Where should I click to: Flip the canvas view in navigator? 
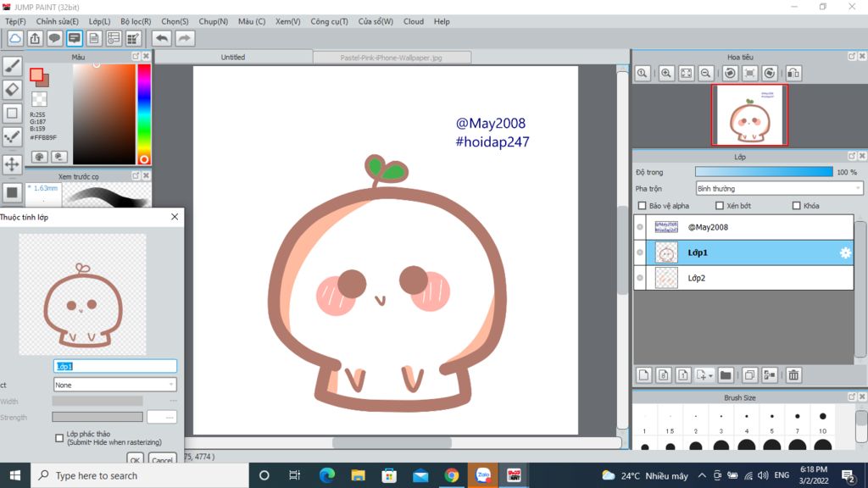[793, 73]
